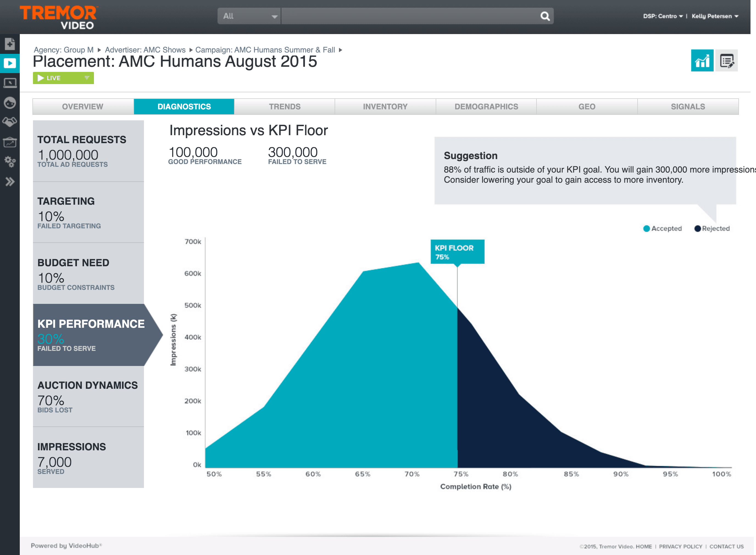Switch to the chart view icon

[x=702, y=60]
